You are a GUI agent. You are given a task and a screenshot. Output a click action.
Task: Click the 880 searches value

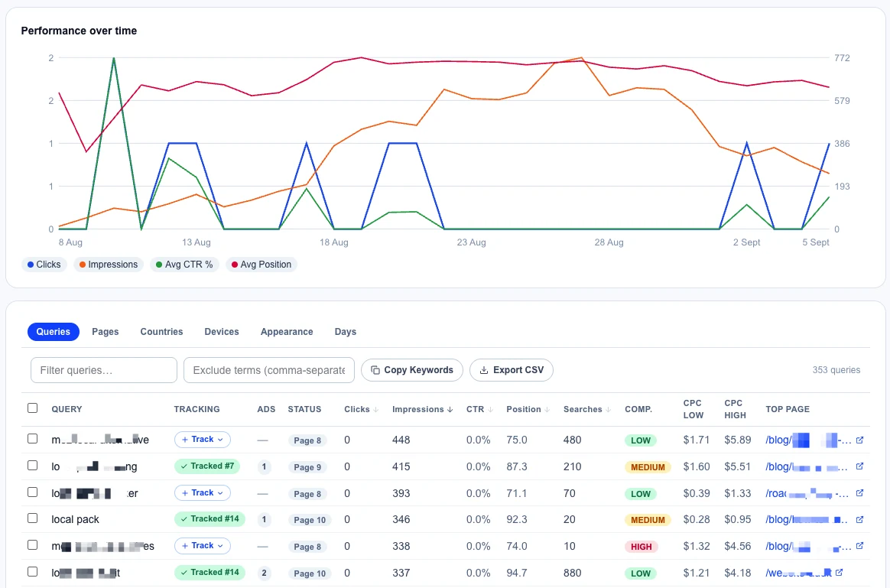(x=573, y=573)
